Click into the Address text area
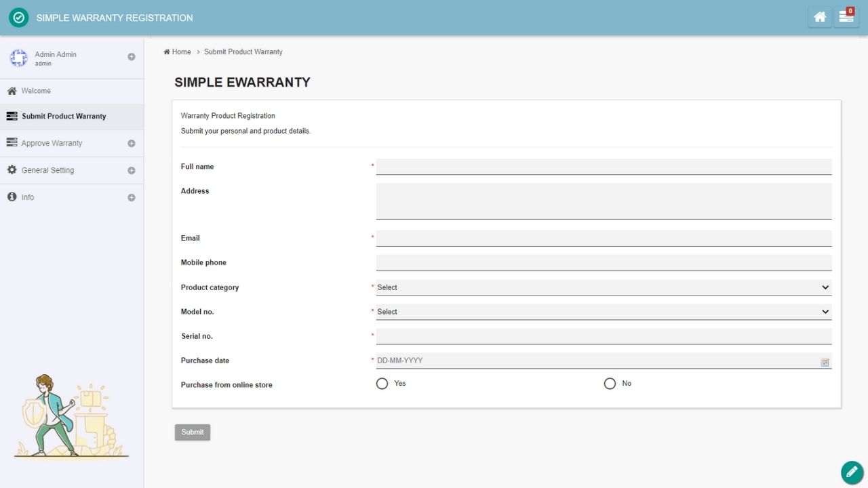The width and height of the screenshot is (868, 488). [x=604, y=201]
